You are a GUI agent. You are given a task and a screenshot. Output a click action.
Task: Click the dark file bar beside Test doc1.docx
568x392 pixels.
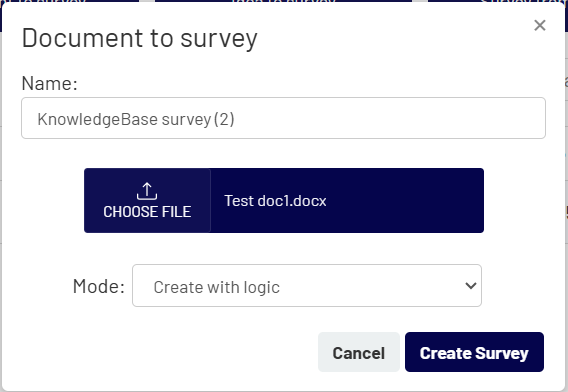(x=404, y=200)
